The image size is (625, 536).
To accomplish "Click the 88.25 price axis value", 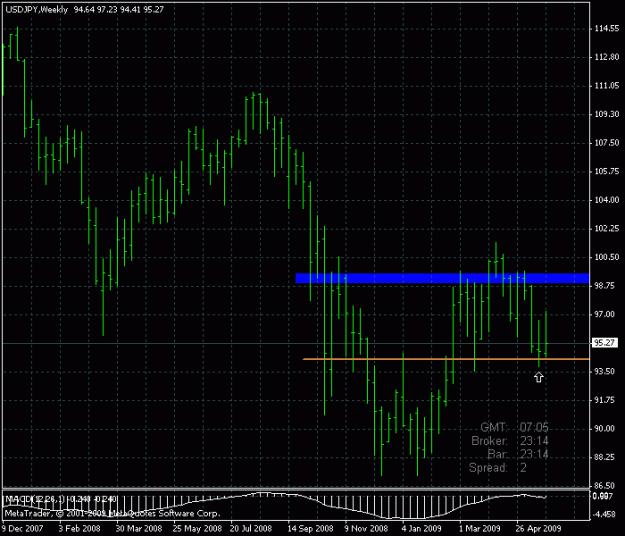I will pyautogui.click(x=605, y=457).
